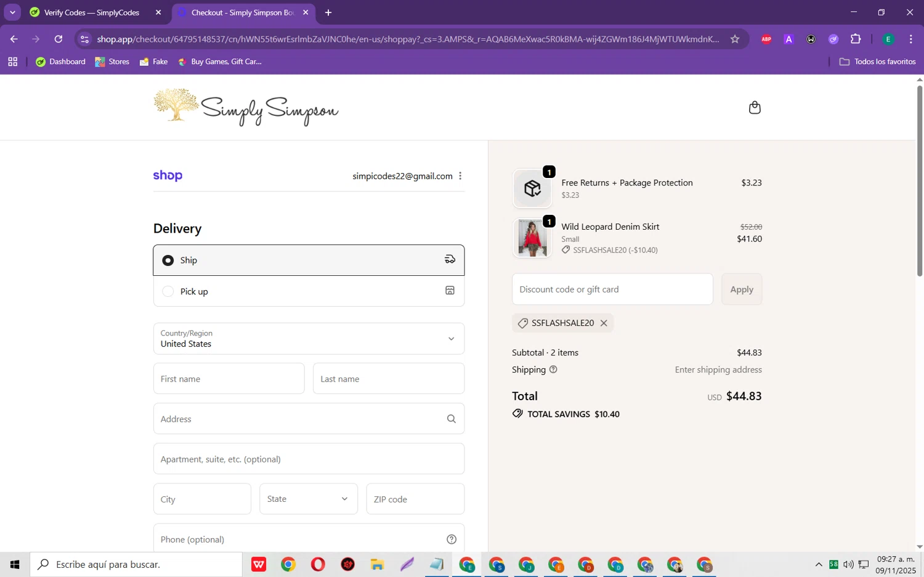Open the volume control in system tray

click(848, 564)
